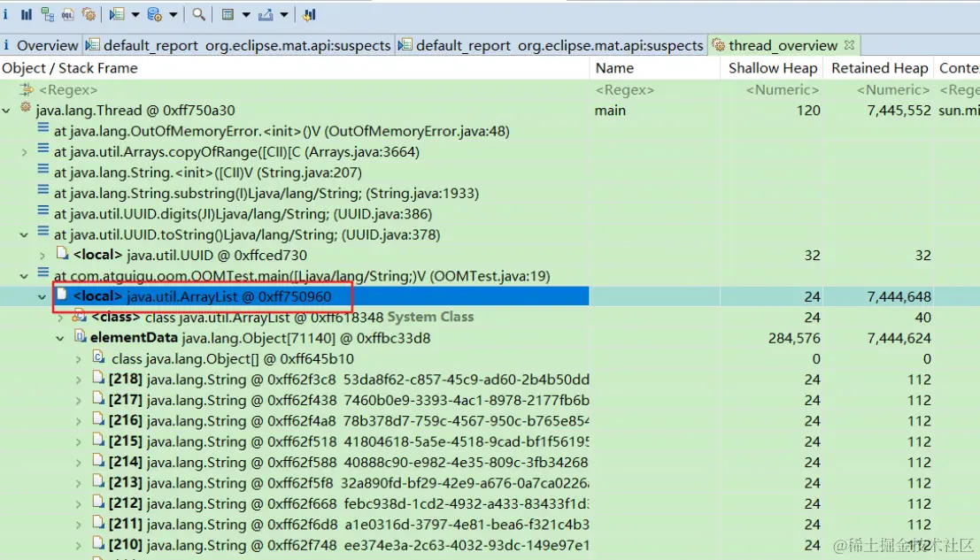The height and width of the screenshot is (560, 980).
Task: Click object icon of [211] String row
Action: 99,522
